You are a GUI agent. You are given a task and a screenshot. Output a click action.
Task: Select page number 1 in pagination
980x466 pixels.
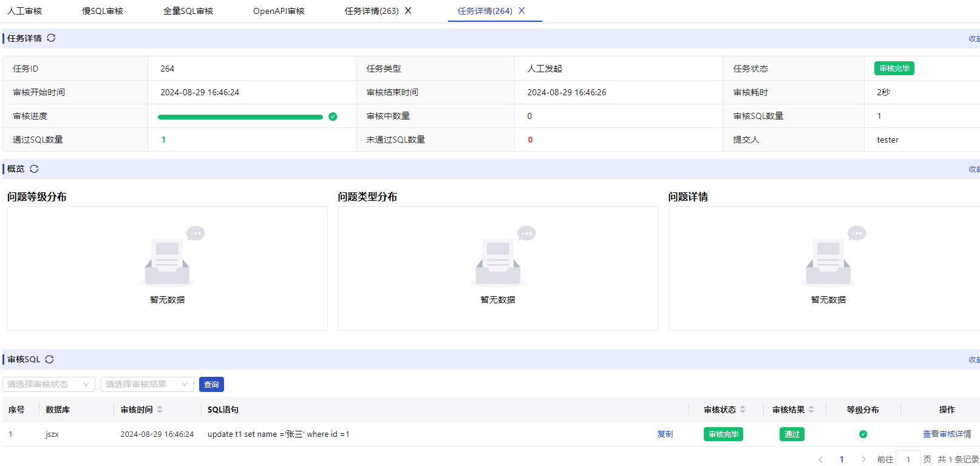pos(842,459)
